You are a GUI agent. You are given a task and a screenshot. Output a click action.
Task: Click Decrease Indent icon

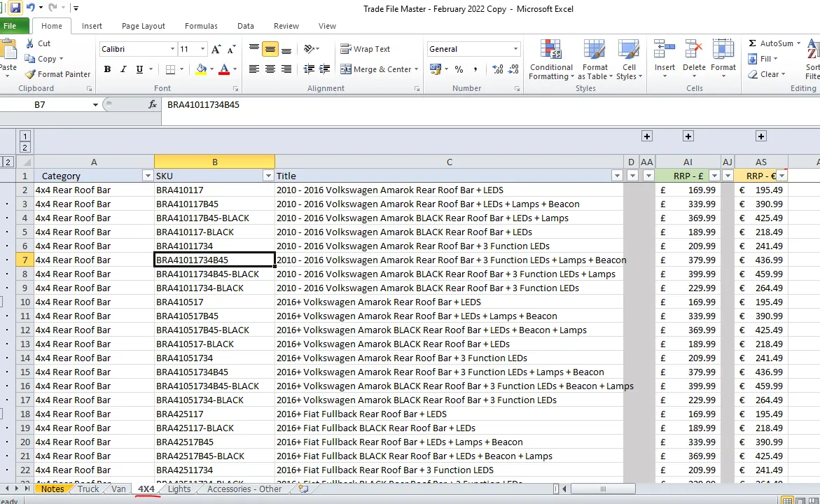(309, 69)
